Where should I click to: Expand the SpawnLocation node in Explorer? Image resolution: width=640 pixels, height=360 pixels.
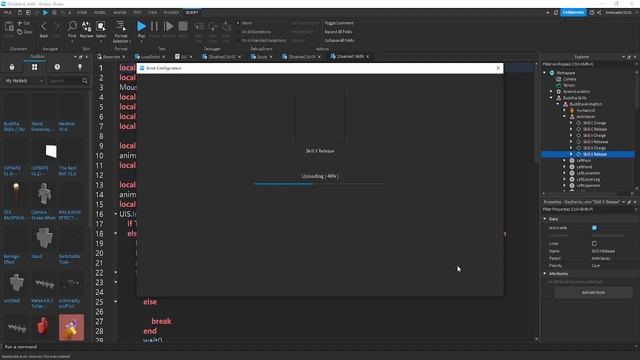point(551,91)
